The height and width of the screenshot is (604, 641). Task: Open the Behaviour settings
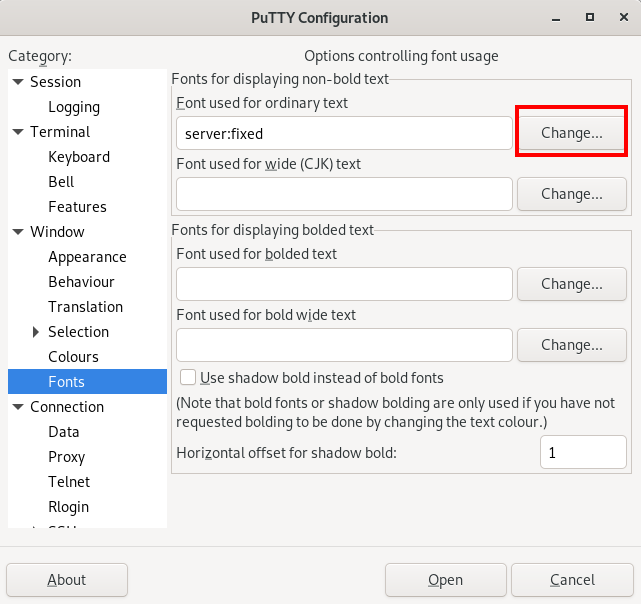pyautogui.click(x=81, y=282)
